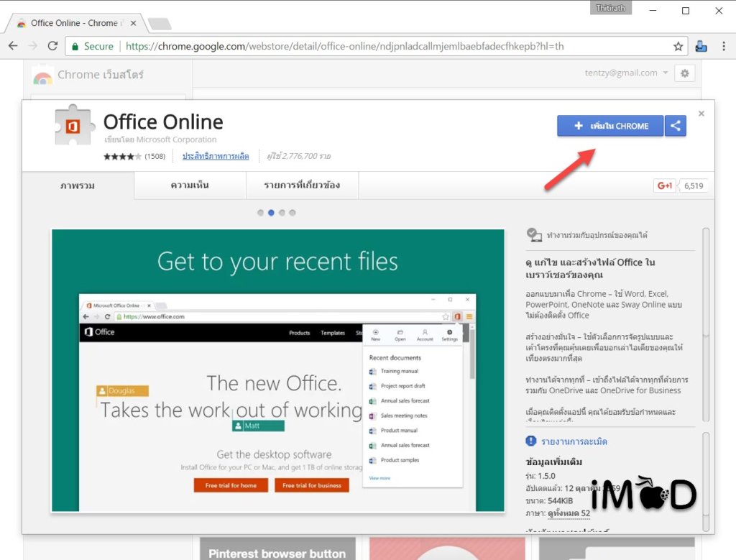Image resolution: width=736 pixels, height=560 pixels.
Task: Click the browser reload icon
Action: (52, 46)
